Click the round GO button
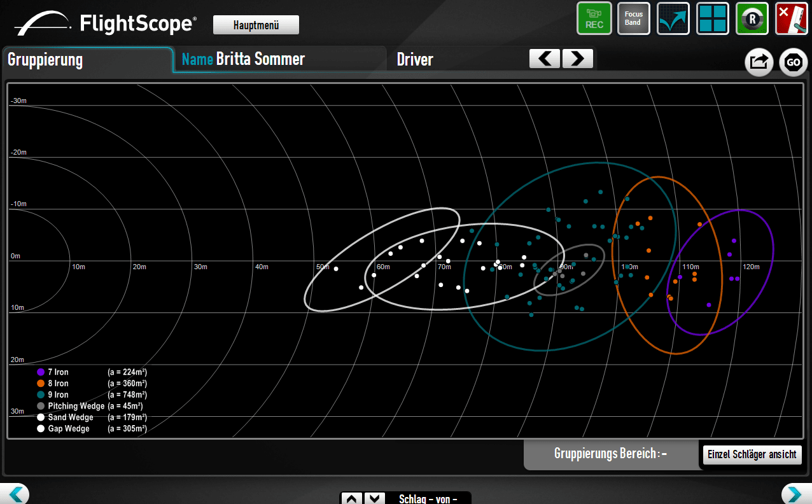The width and height of the screenshot is (812, 504). [x=794, y=62]
